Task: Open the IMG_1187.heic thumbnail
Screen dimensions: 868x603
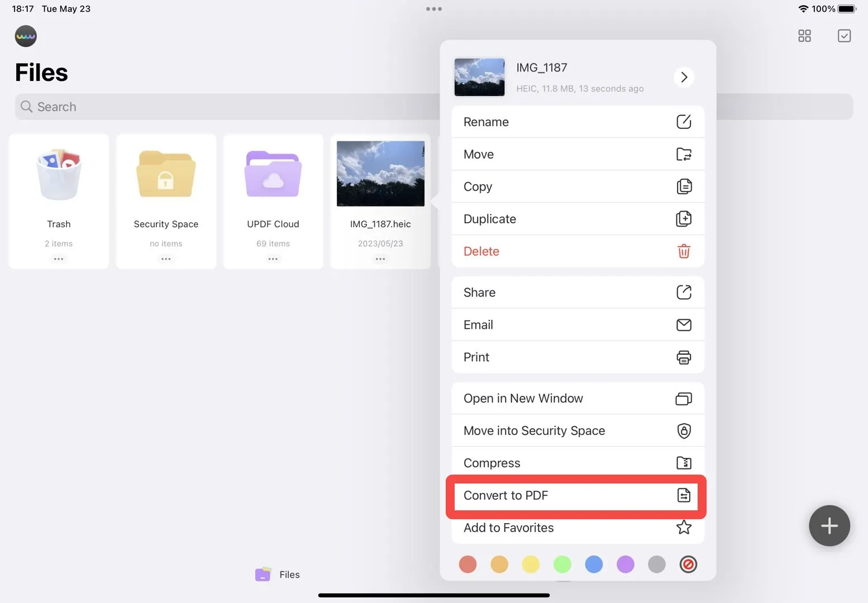Action: [x=380, y=173]
